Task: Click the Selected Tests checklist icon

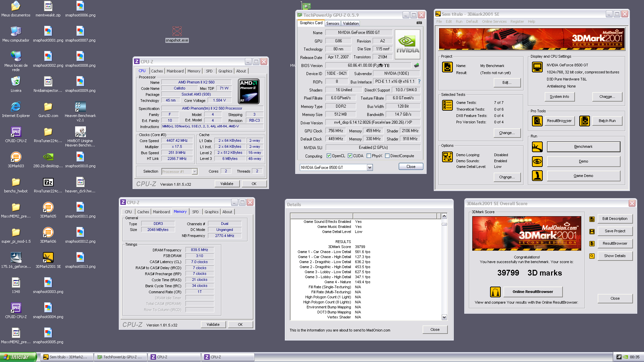Action: click(447, 105)
